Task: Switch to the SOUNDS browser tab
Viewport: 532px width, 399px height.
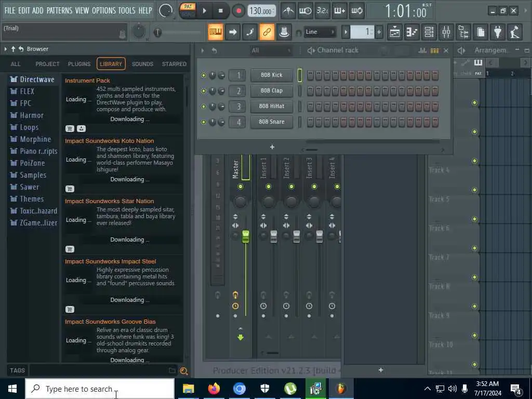Action: pos(142,64)
